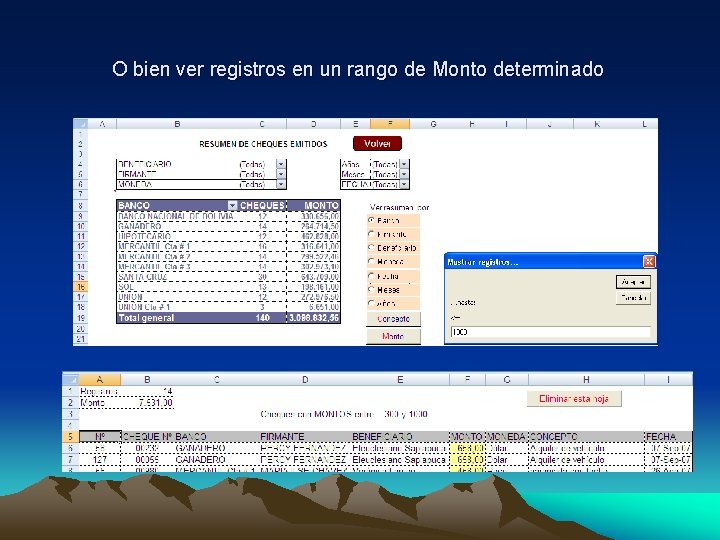Click the total amount 3.086.832,56
Image resolution: width=720 pixels, height=540 pixels.
tap(314, 318)
